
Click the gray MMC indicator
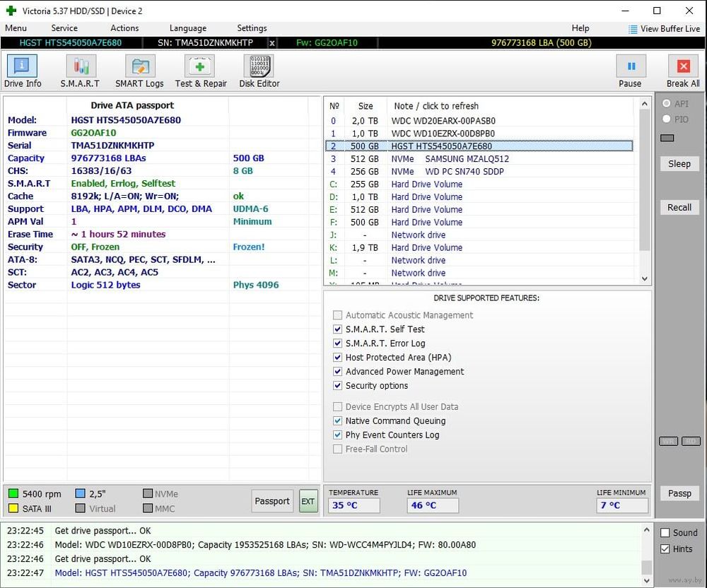pos(148,508)
